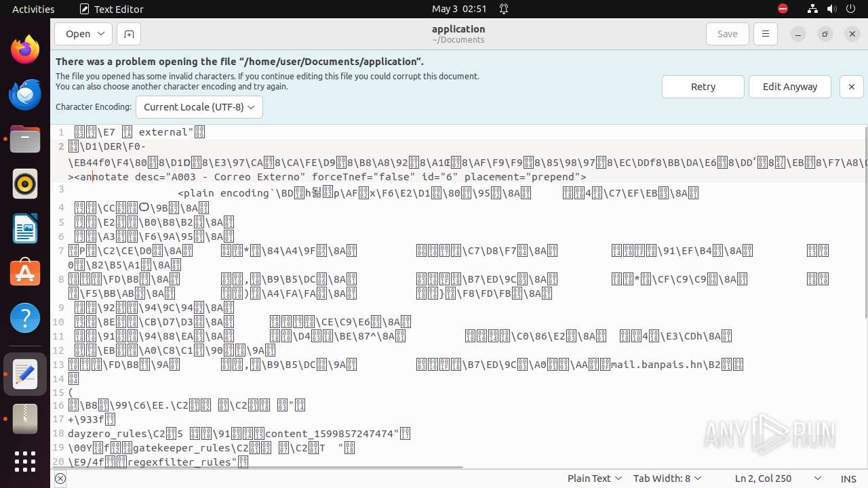Open the Text Editor app menu in the top bar

pos(111,9)
